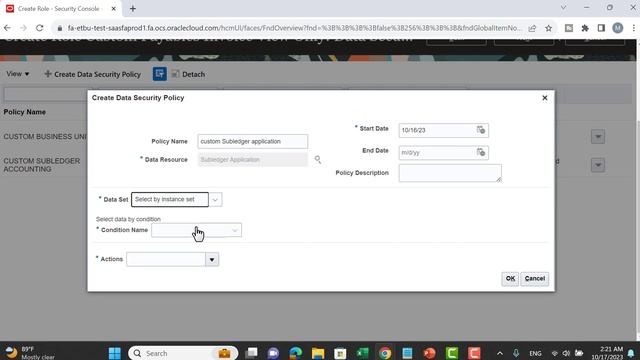
Task: Open Microsoft Store from the taskbar
Action: [x=340, y=353]
